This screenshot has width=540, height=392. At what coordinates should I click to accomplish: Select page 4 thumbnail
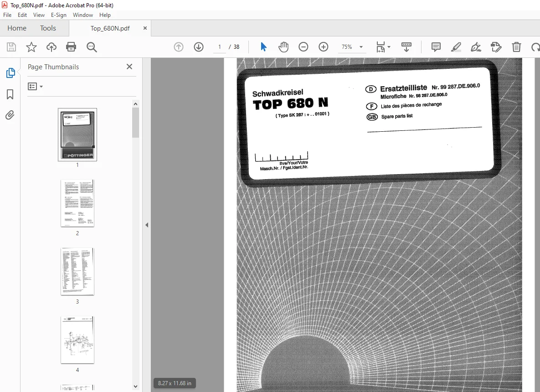tap(77, 340)
